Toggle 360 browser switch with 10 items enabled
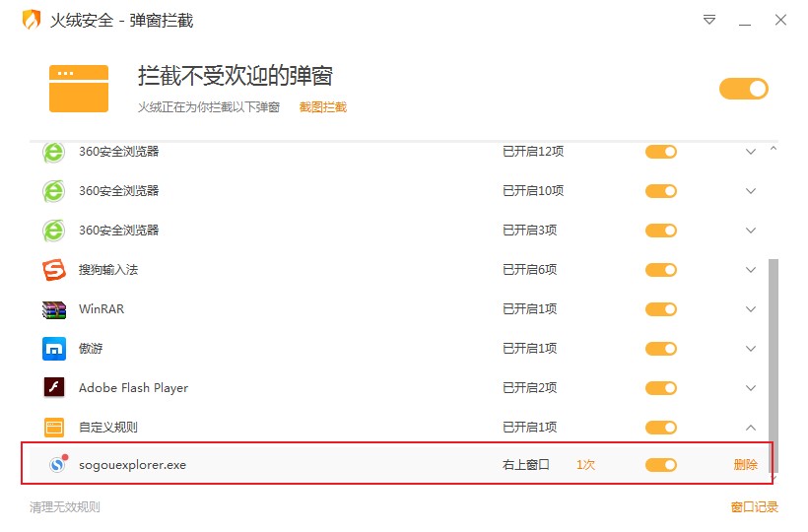This screenshot has height=532, width=808. [660, 191]
